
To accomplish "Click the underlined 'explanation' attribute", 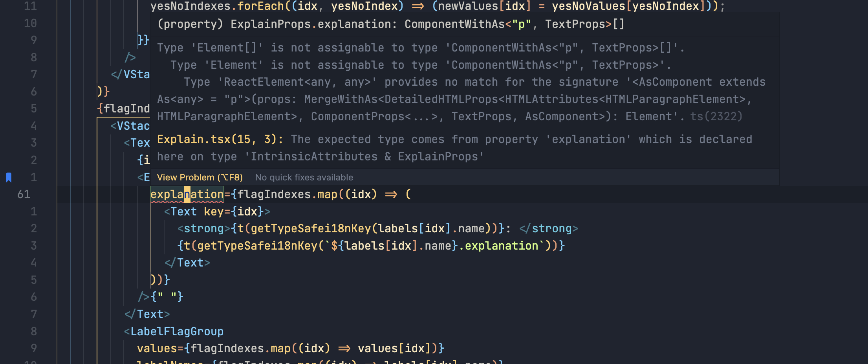I will pyautogui.click(x=187, y=194).
